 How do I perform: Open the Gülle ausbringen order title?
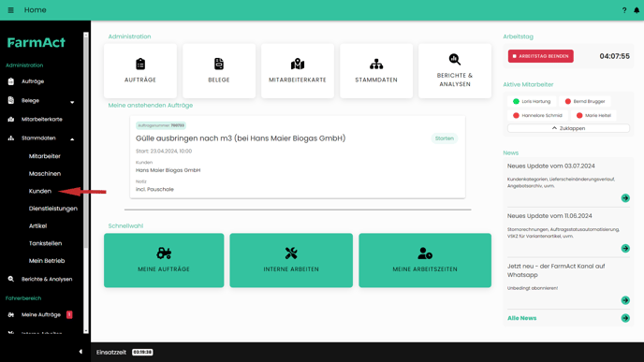coord(241,138)
